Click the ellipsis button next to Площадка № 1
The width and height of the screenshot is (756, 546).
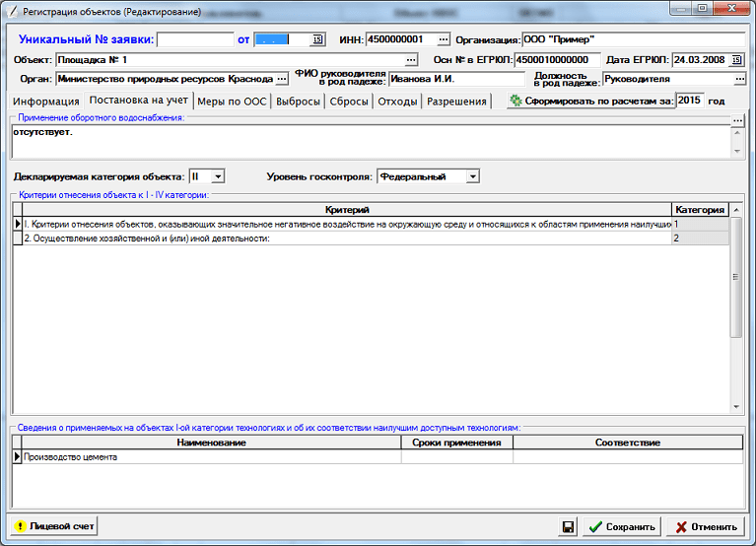coord(411,60)
